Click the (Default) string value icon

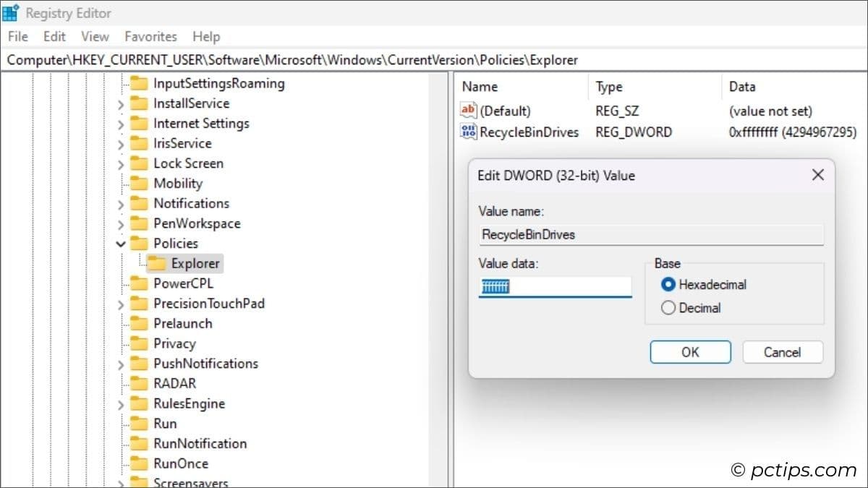tap(469, 111)
